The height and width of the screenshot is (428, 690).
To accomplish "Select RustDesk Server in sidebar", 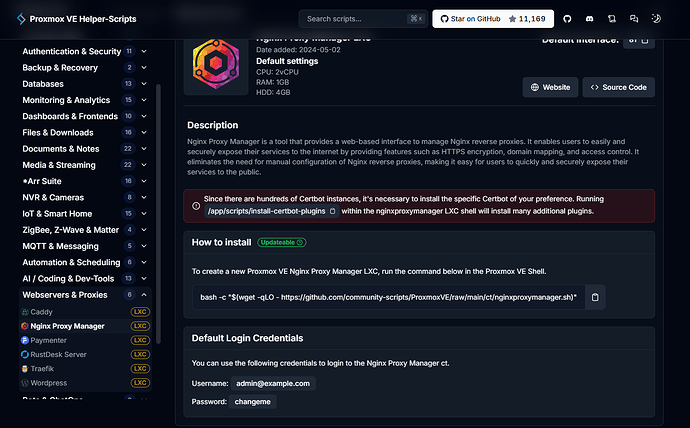I will [85, 355].
